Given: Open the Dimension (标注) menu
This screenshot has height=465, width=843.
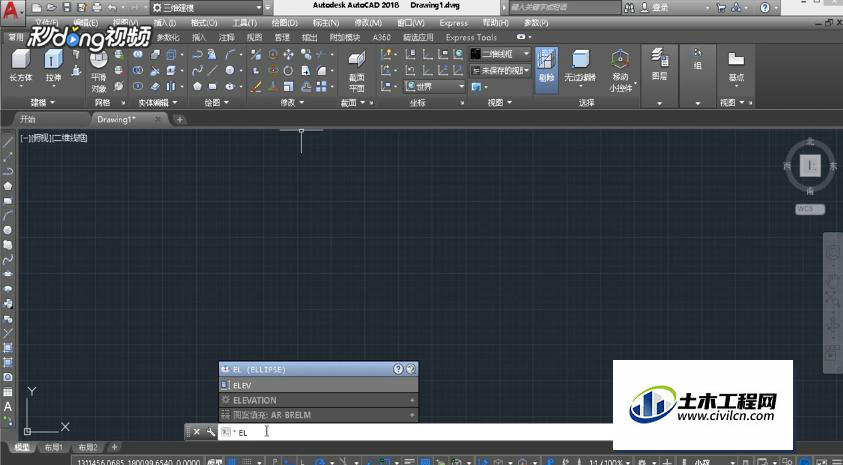Looking at the screenshot, I should click(x=326, y=23).
